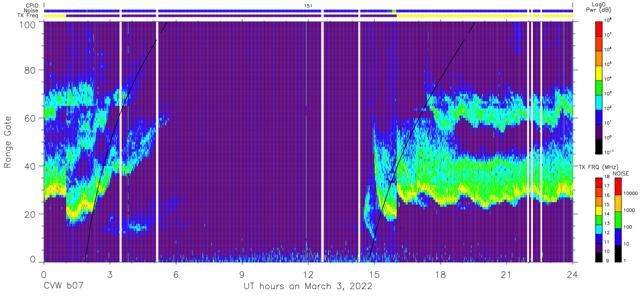
Task: Click the green segment of Lag0 Pwr colorbar
Action: 599,86
